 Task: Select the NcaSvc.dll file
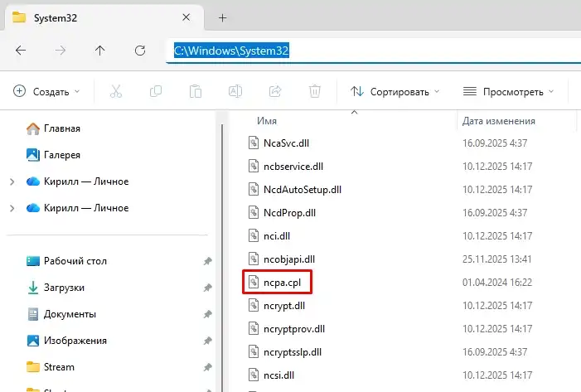(x=286, y=143)
